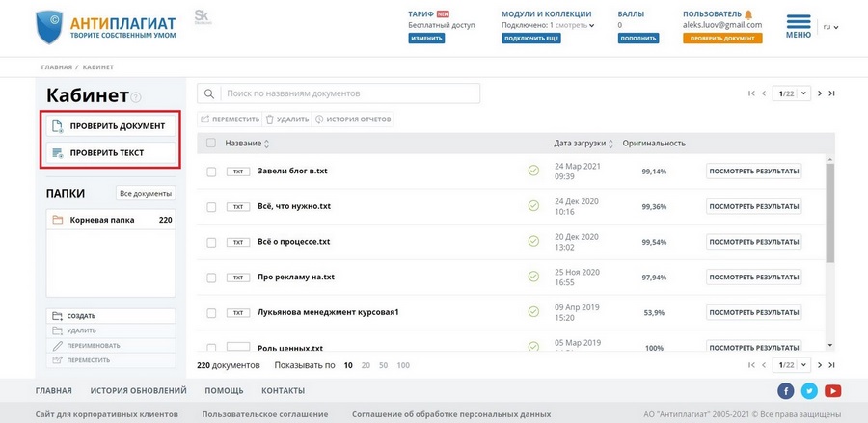Open КОНТАКТЫ in the footer menu

point(283,390)
